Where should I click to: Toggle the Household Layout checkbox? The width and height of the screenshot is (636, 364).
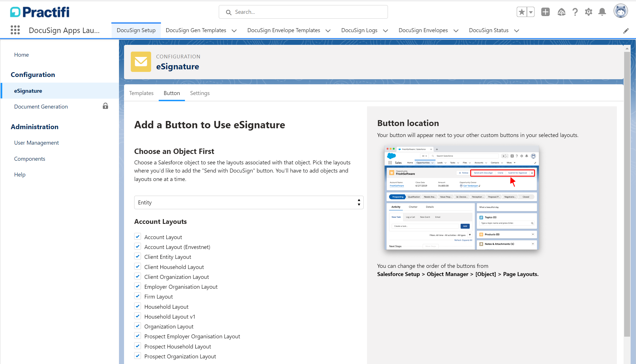pos(138,306)
